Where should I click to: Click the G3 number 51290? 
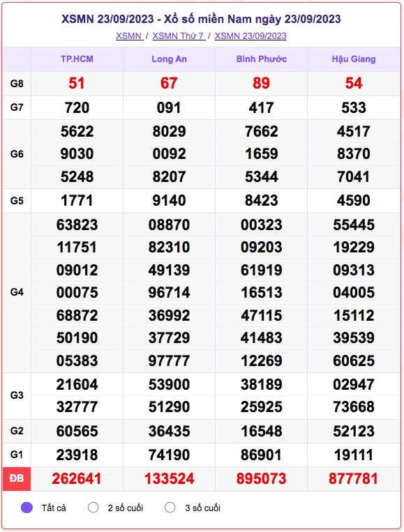169,406
